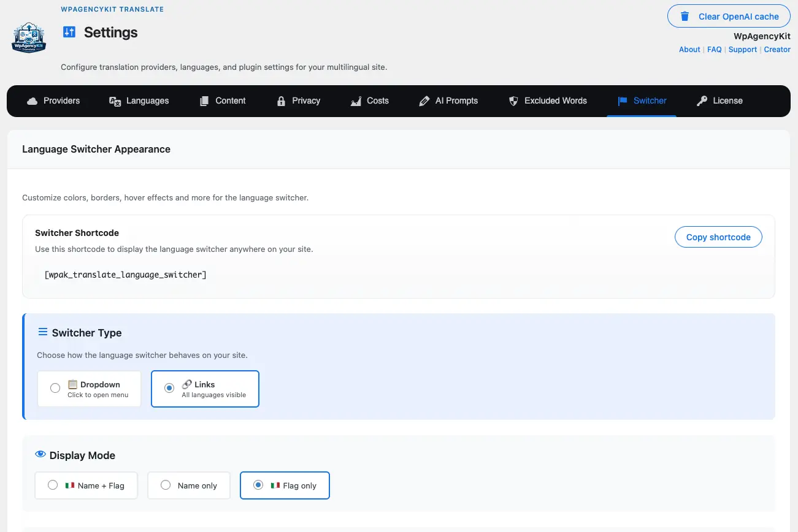Click the pencil icon for AI Prompts
The image size is (798, 532).
[x=424, y=101]
